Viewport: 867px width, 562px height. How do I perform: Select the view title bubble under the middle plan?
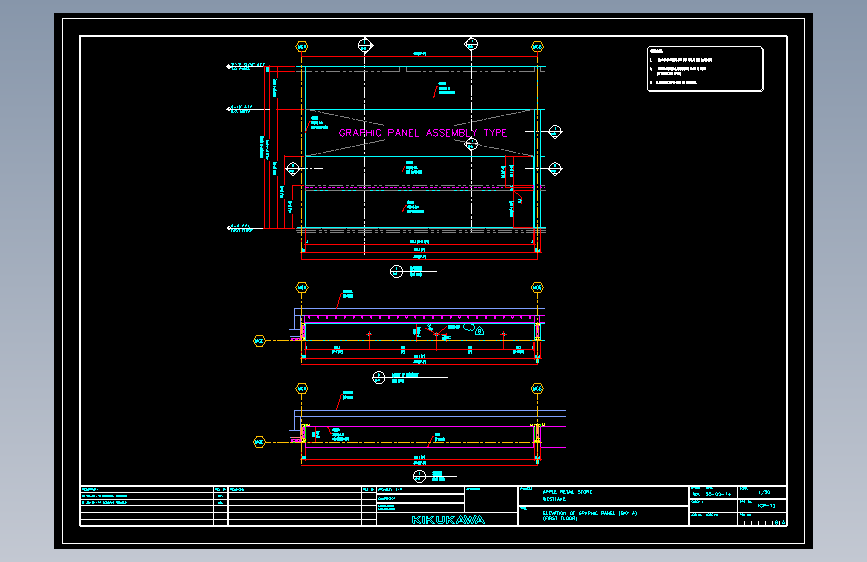point(378,378)
